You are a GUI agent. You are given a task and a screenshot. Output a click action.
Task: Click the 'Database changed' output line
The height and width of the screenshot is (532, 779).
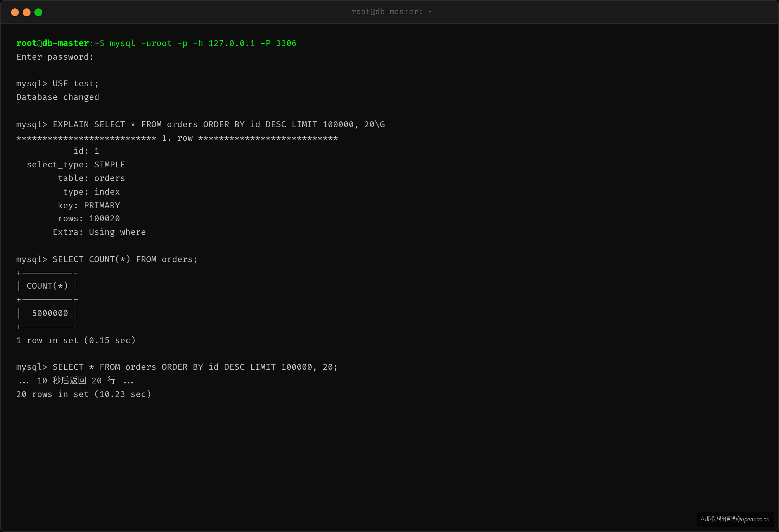coord(58,97)
